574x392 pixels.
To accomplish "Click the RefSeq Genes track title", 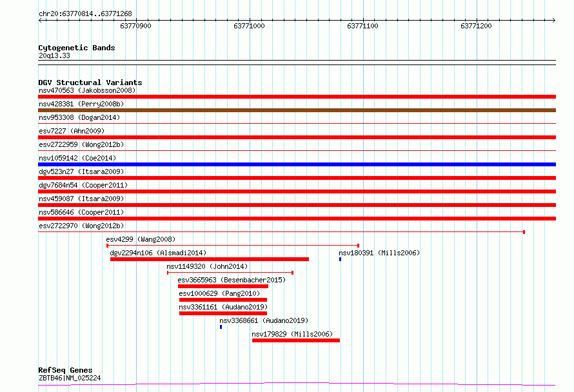I will pos(65,370).
